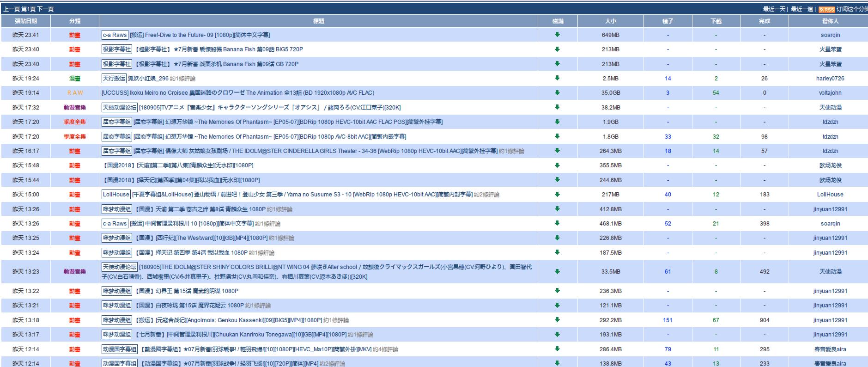Open 天使动漫论坛 tag on 音楽少女 row
This screenshot has height=367, width=868.
click(120, 107)
